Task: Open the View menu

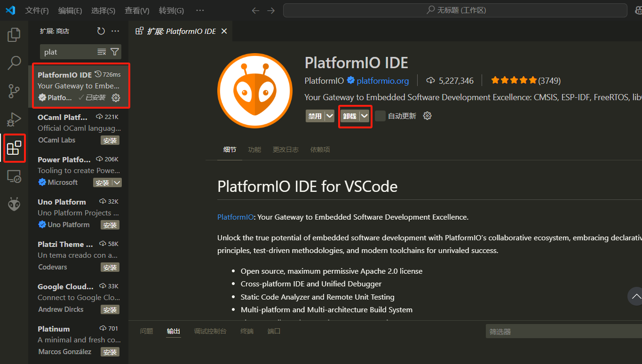Action: [137, 10]
